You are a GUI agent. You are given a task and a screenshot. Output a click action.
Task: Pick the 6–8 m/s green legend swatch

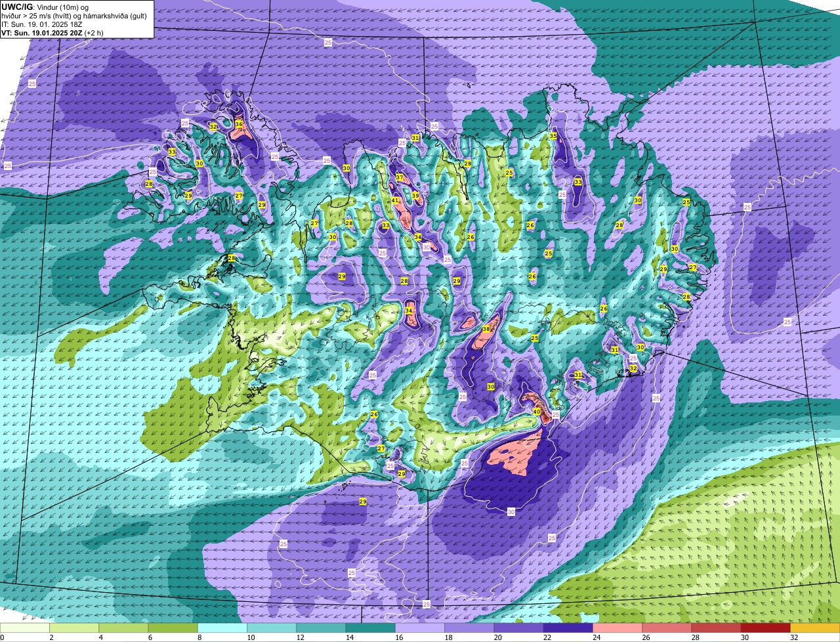(173, 628)
